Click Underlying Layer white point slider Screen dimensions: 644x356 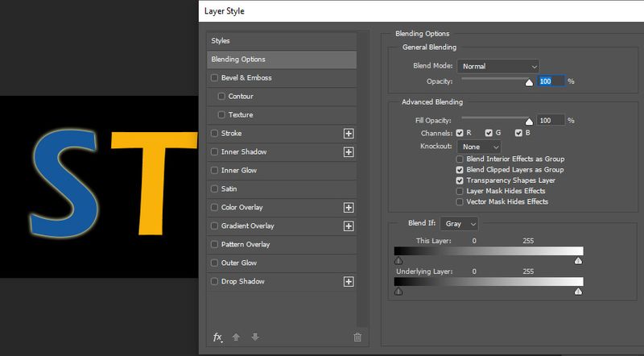point(578,292)
